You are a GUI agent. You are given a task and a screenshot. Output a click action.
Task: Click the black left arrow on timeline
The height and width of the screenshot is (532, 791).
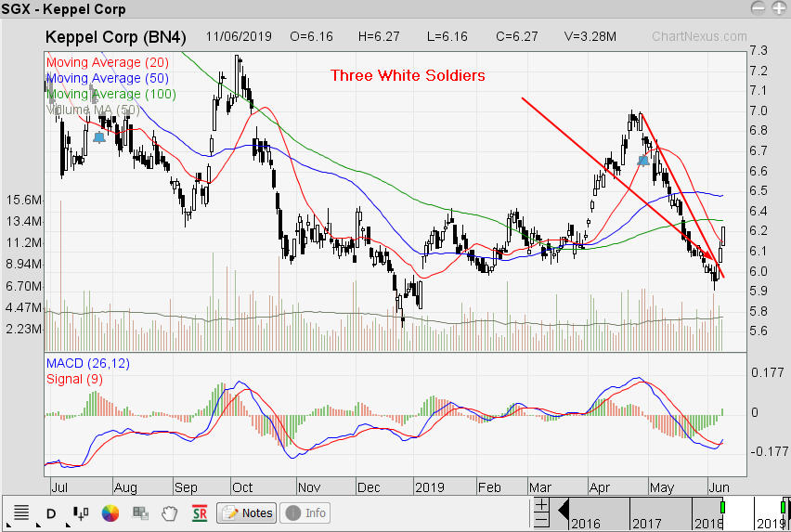[x=564, y=511]
